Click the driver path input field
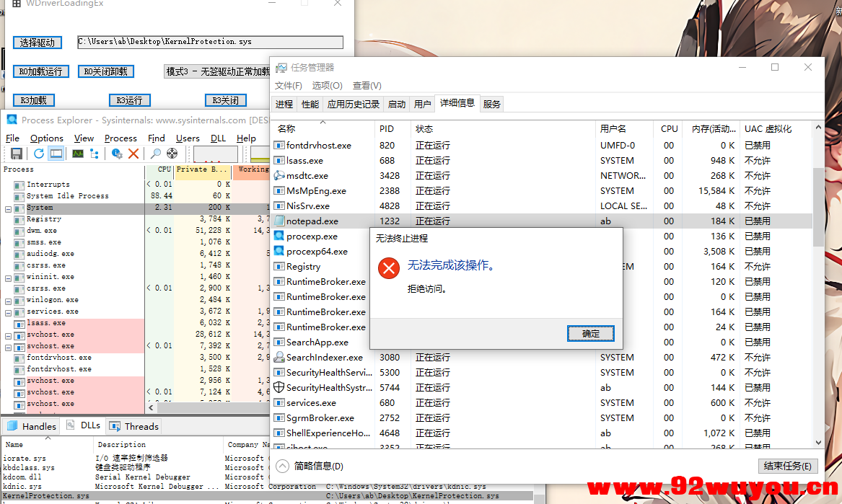 209,42
